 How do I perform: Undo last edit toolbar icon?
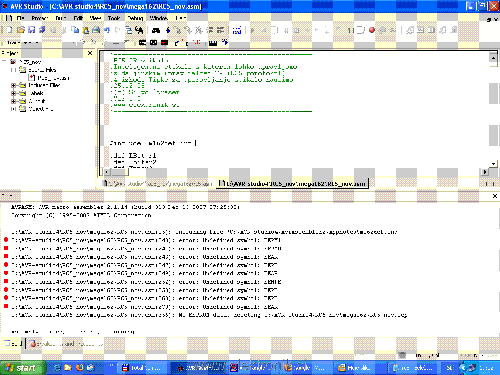(107, 30)
